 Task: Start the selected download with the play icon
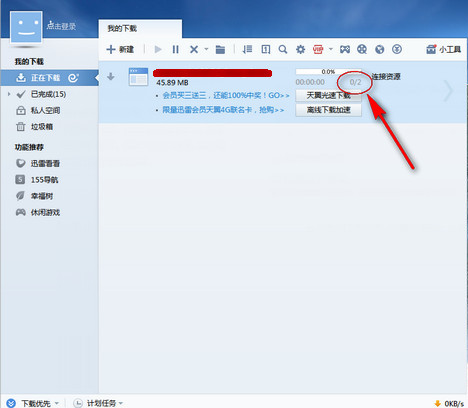point(158,50)
